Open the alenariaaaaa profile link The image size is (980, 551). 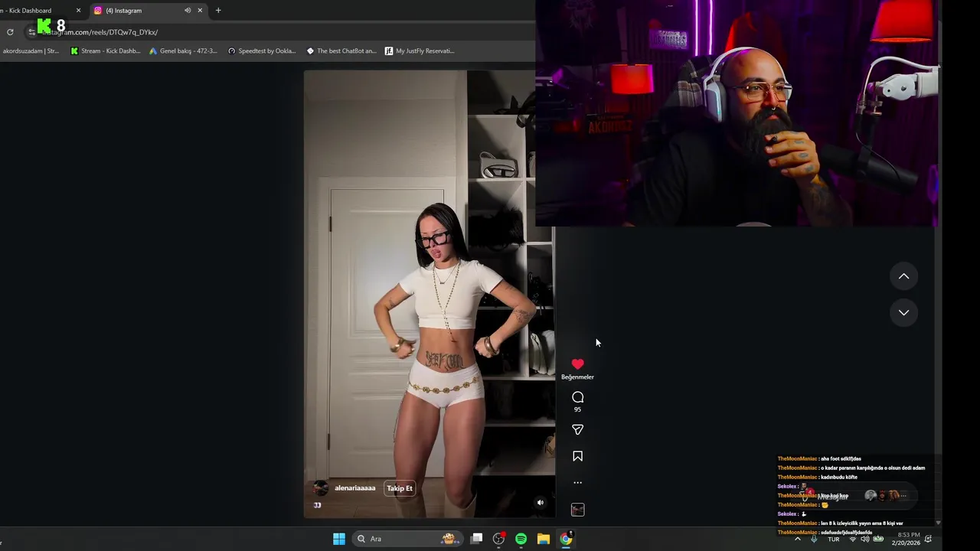click(354, 488)
